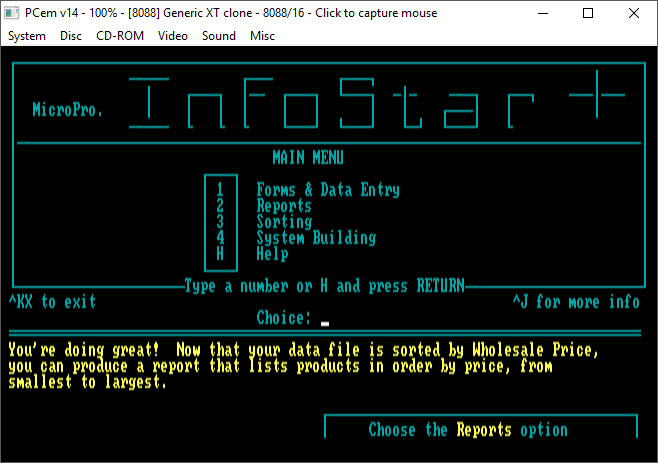This screenshot has width=658, height=463.
Task: Click the ^J for more info hint
Action: click(576, 302)
